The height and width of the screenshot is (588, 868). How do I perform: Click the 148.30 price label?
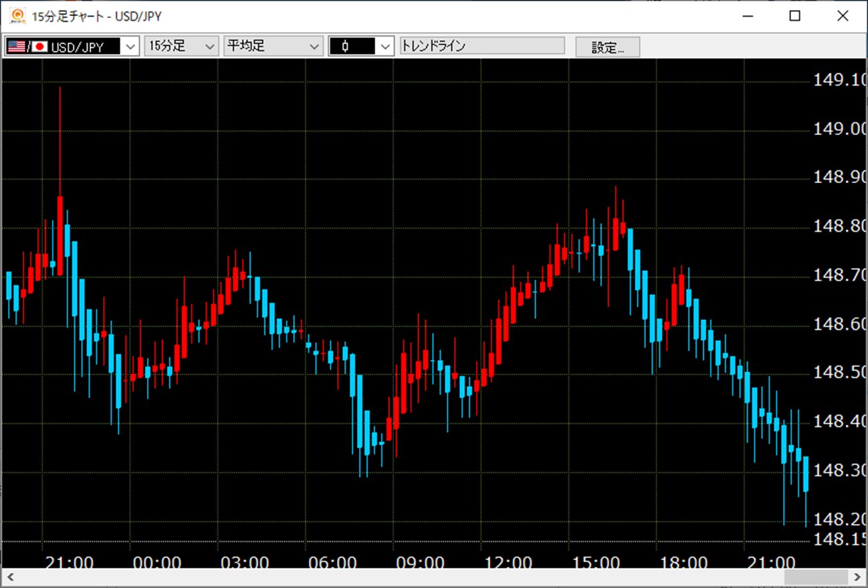(840, 470)
